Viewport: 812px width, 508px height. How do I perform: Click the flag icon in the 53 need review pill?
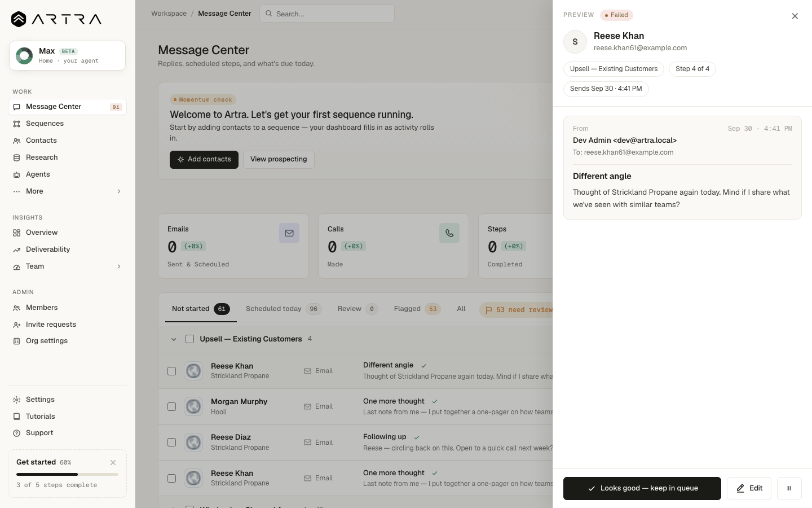point(489,310)
